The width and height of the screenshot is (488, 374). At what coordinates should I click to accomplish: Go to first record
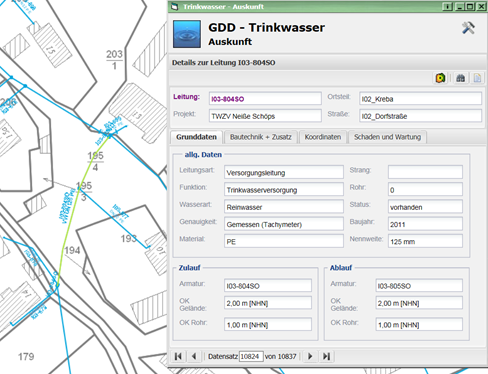[x=178, y=356]
